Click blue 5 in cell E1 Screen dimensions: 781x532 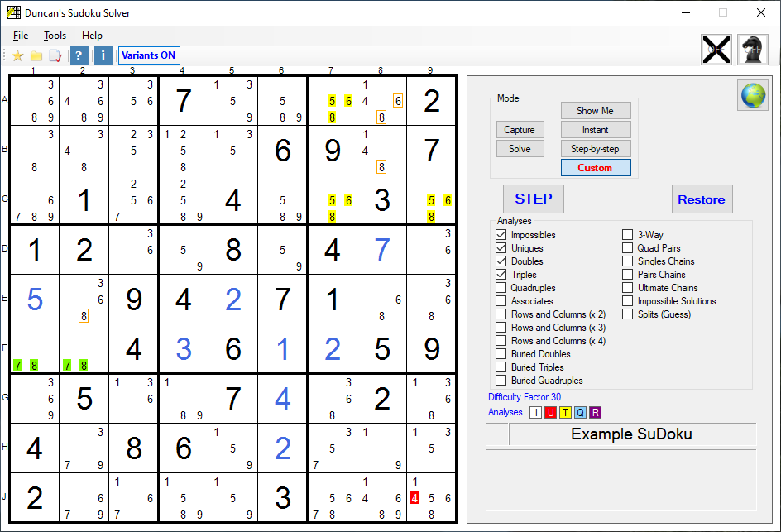[x=35, y=299]
